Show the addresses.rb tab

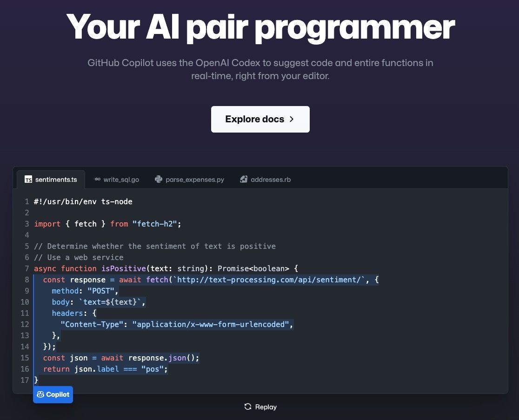click(266, 180)
